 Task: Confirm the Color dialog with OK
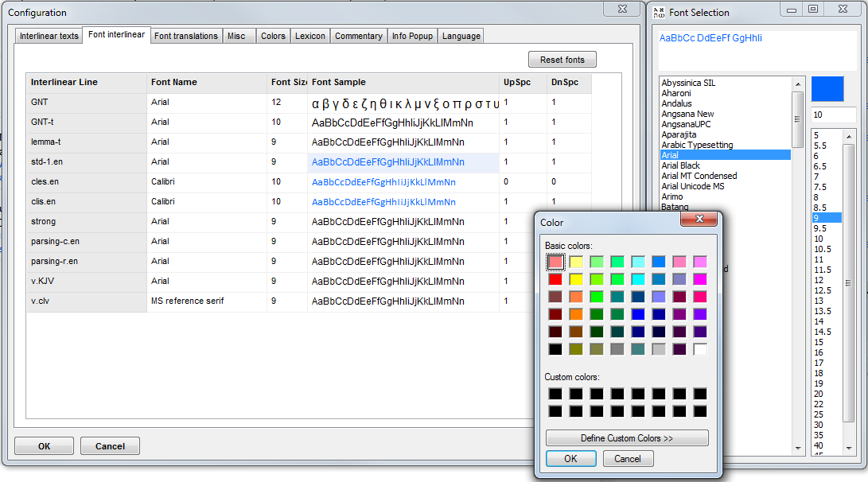[570, 459]
